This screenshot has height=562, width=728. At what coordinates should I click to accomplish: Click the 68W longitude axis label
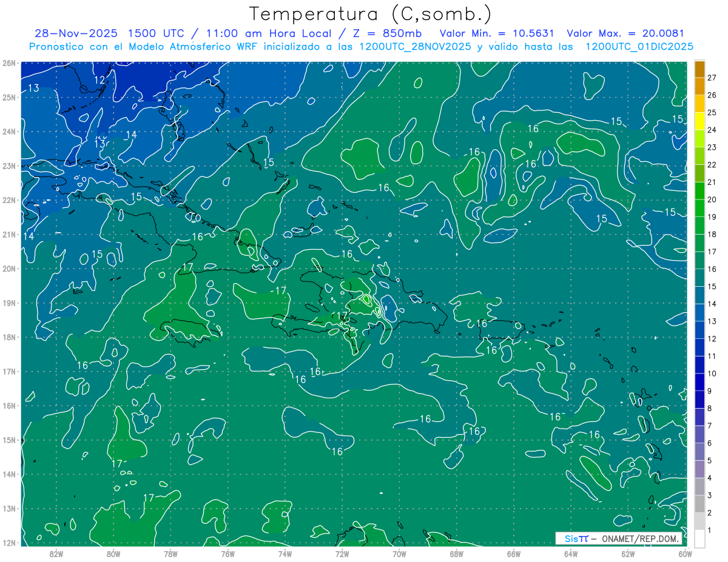point(456,554)
